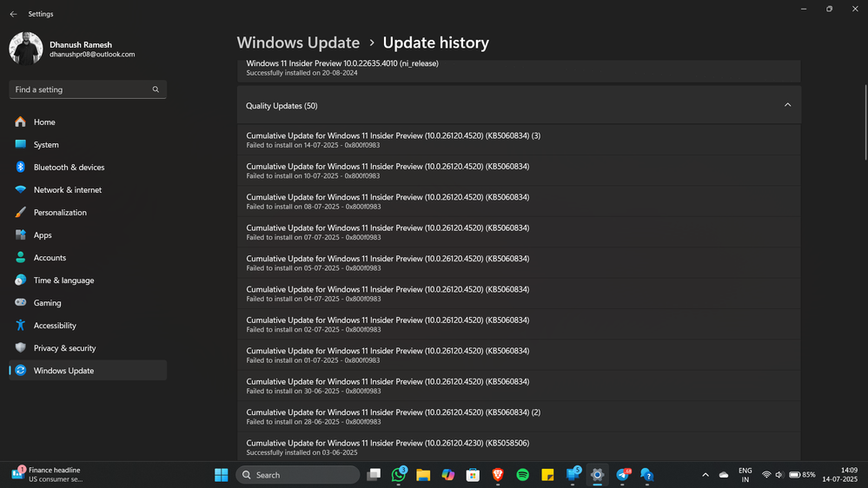Click the OneDrive cloud tray icon
Viewport: 868px width, 488px height.
click(724, 475)
